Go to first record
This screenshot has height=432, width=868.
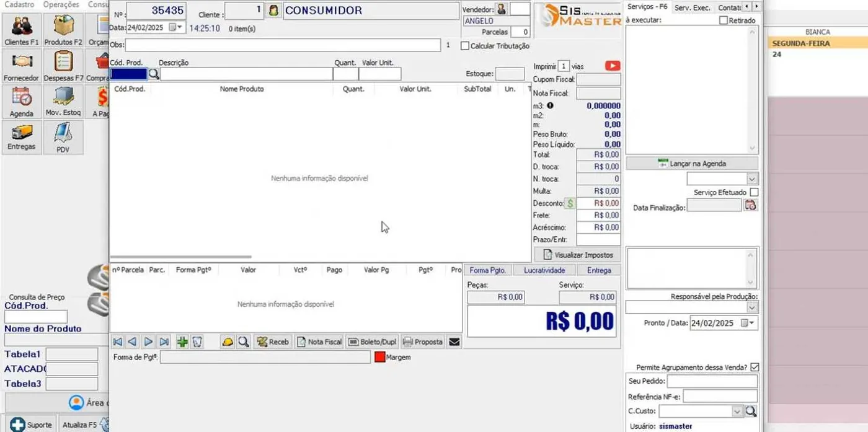pyautogui.click(x=117, y=342)
